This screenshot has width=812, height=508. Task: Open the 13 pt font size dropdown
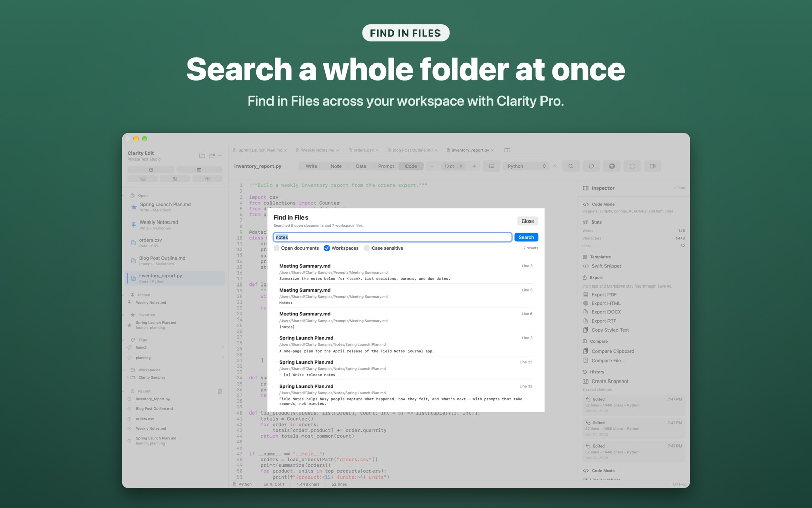(453, 166)
